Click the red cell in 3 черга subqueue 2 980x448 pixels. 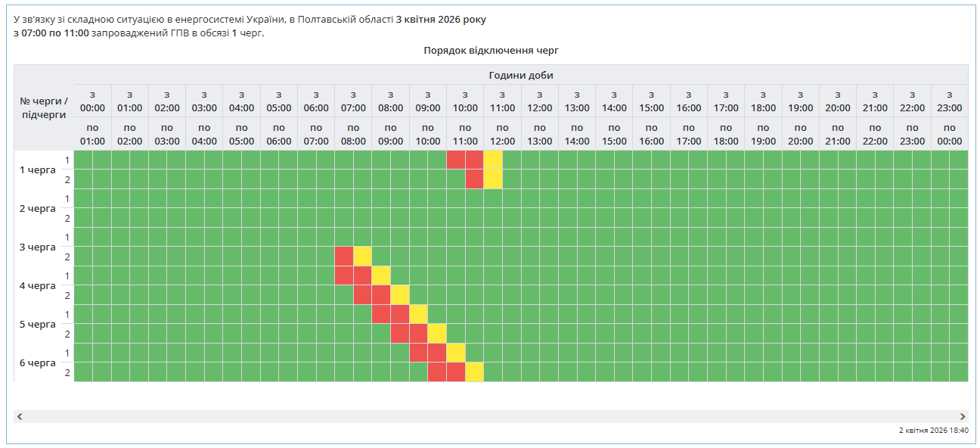[344, 256]
